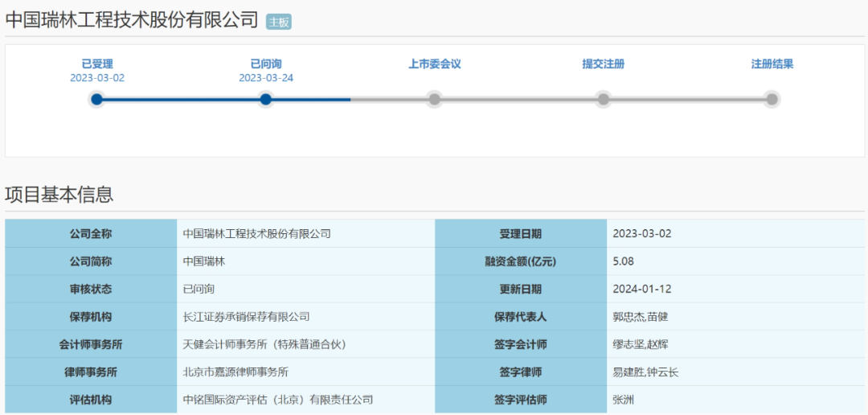Click the 签字会计师 header cell

tap(520, 345)
